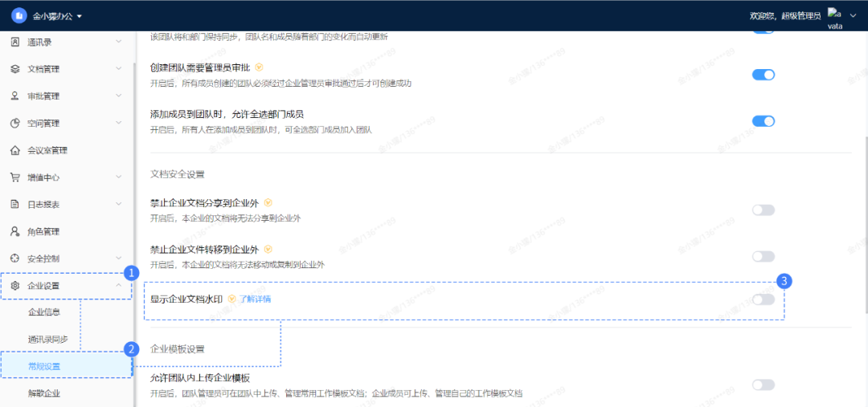Click 允许团队内上传企业模板 setting label
868x407 pixels.
[x=200, y=379]
